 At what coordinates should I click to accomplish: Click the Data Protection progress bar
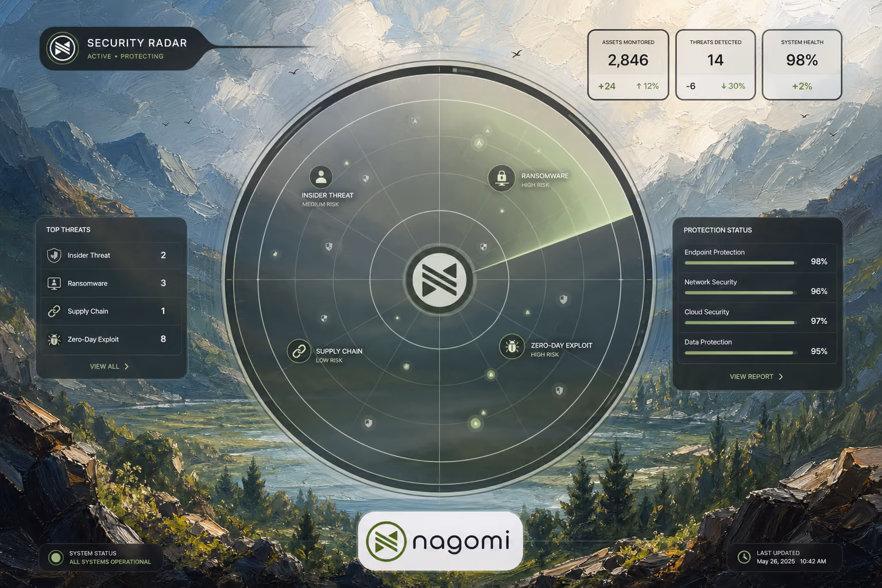[x=740, y=353]
